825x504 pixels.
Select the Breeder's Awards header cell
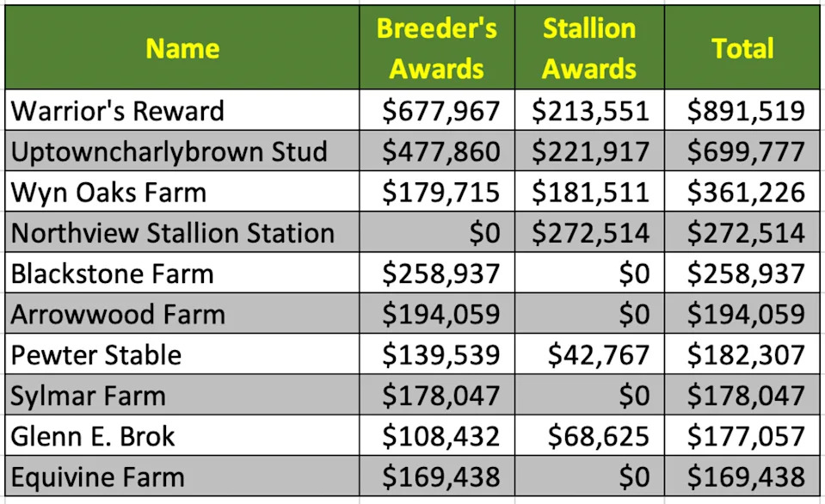437,47
